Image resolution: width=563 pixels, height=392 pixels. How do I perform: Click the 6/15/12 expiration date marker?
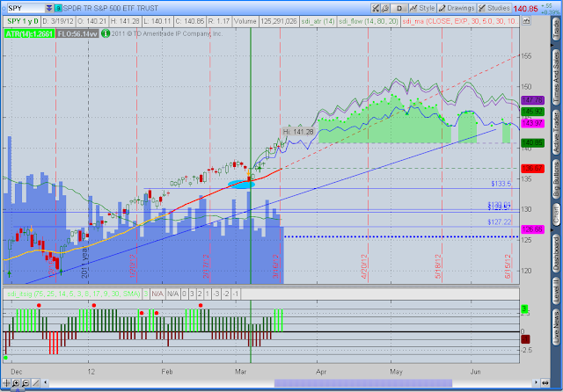tap(508, 266)
